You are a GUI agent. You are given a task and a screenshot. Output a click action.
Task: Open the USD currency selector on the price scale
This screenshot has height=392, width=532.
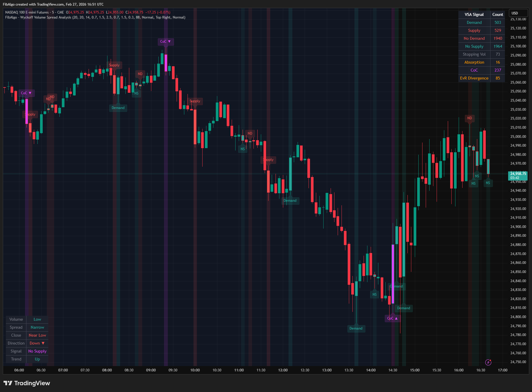(518, 13)
